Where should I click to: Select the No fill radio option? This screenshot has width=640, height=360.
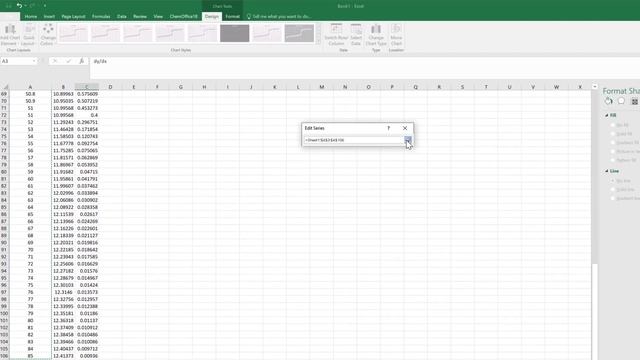(613, 125)
